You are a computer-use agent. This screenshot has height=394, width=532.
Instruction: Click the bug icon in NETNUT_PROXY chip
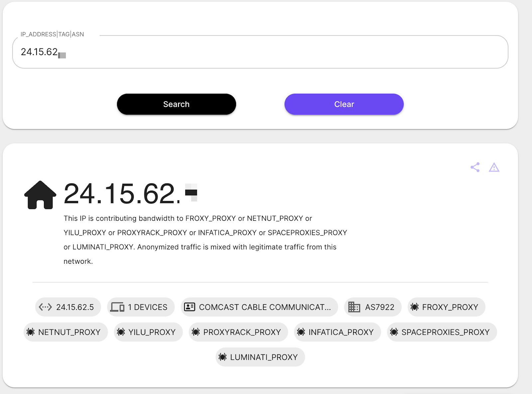[31, 332]
